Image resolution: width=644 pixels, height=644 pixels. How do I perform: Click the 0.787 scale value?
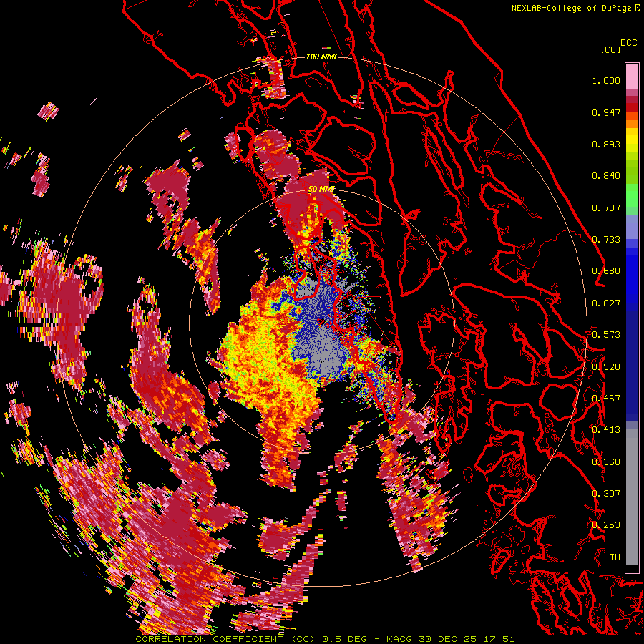606,208
